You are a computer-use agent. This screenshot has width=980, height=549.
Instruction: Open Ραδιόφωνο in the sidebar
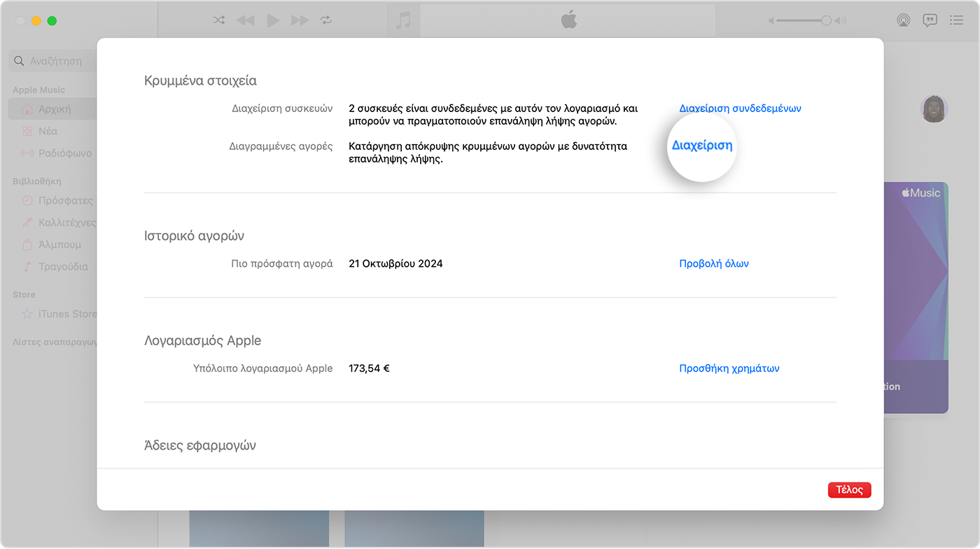tap(64, 153)
